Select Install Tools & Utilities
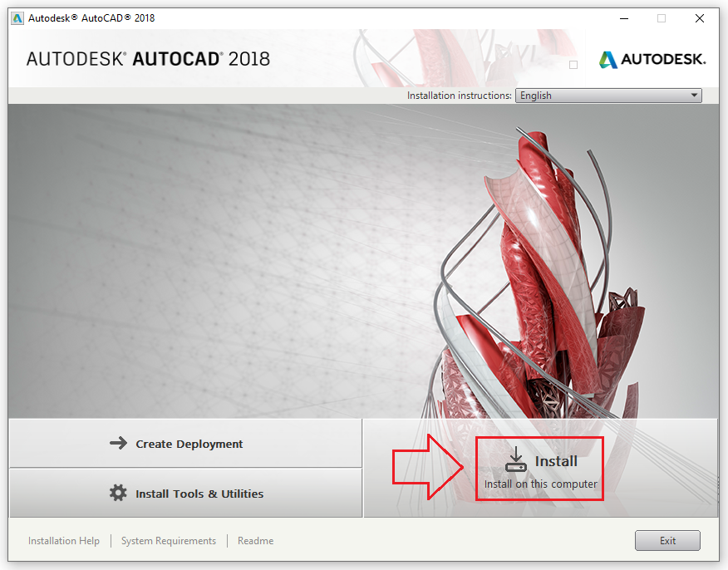This screenshot has width=728, height=570. coord(185,493)
